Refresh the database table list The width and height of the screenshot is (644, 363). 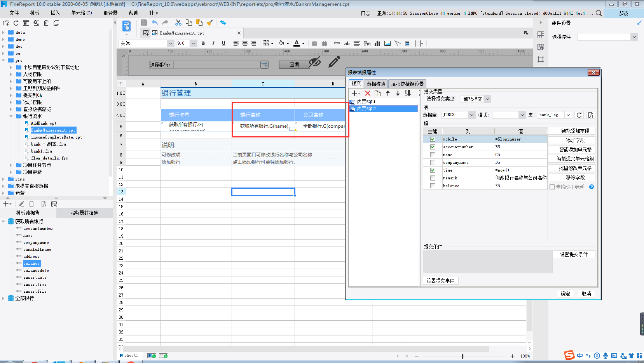pos(579,115)
